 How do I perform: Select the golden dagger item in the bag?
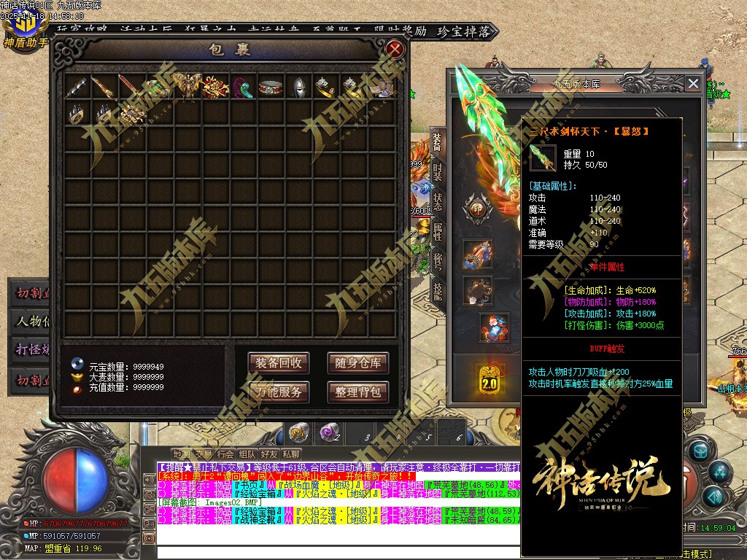click(104, 87)
